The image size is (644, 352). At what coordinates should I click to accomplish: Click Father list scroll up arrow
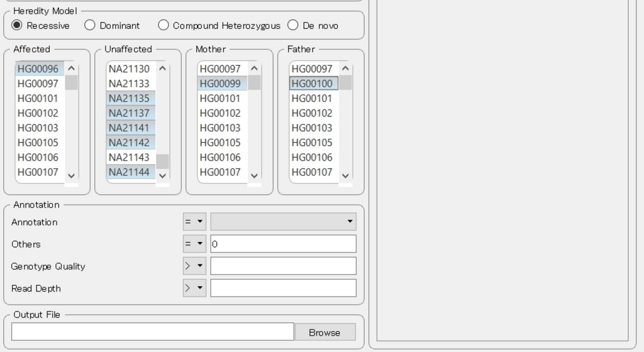(x=345, y=68)
